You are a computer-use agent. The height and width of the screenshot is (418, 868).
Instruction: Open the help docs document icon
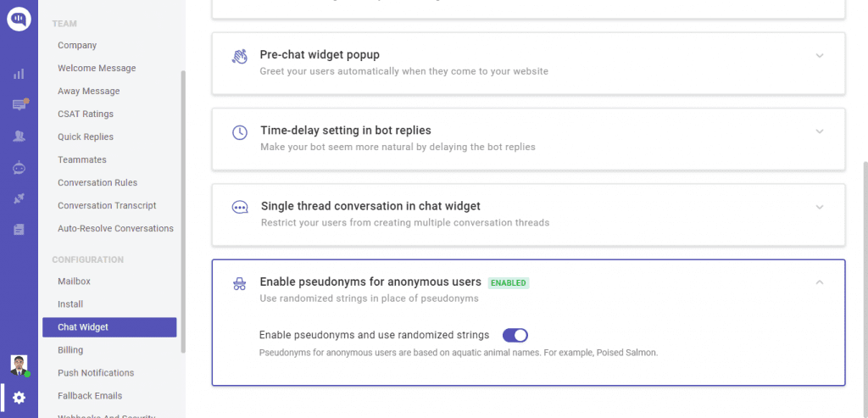19,229
